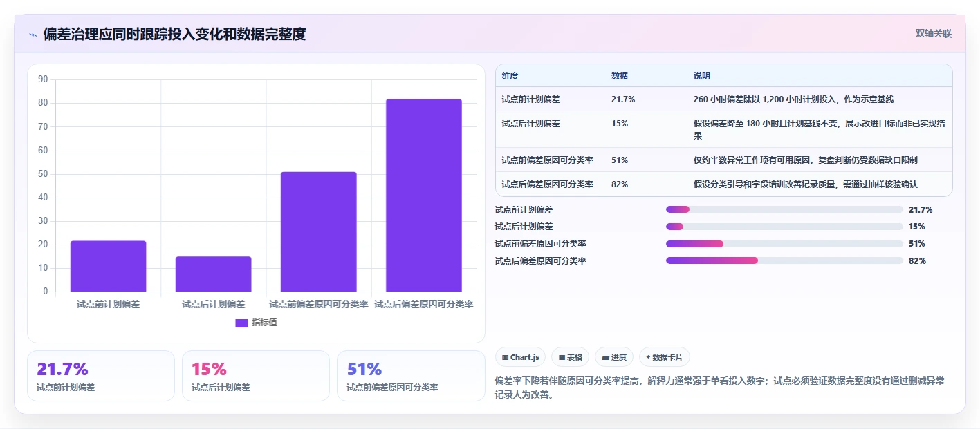Click the 21.7% stat card value
This screenshot has width=980, height=429.
(x=62, y=370)
